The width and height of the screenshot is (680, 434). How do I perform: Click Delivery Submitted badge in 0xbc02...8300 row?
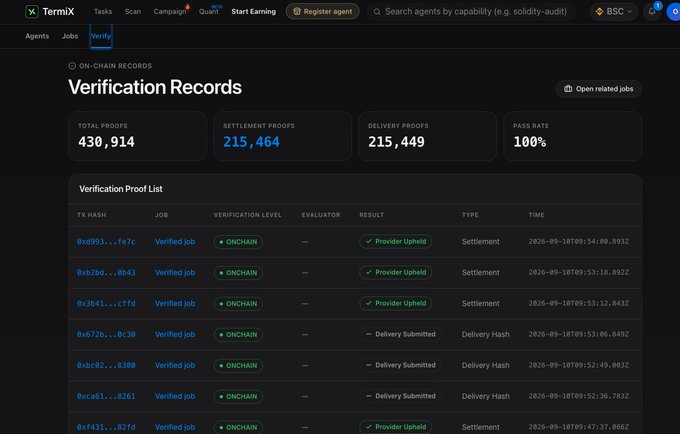point(400,365)
